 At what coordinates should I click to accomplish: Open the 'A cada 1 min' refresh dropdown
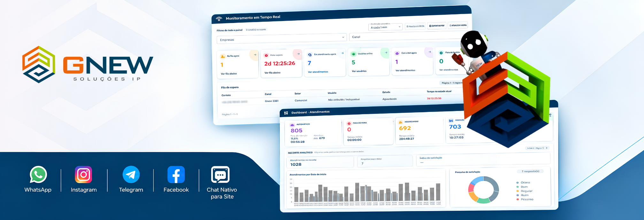pos(385,27)
